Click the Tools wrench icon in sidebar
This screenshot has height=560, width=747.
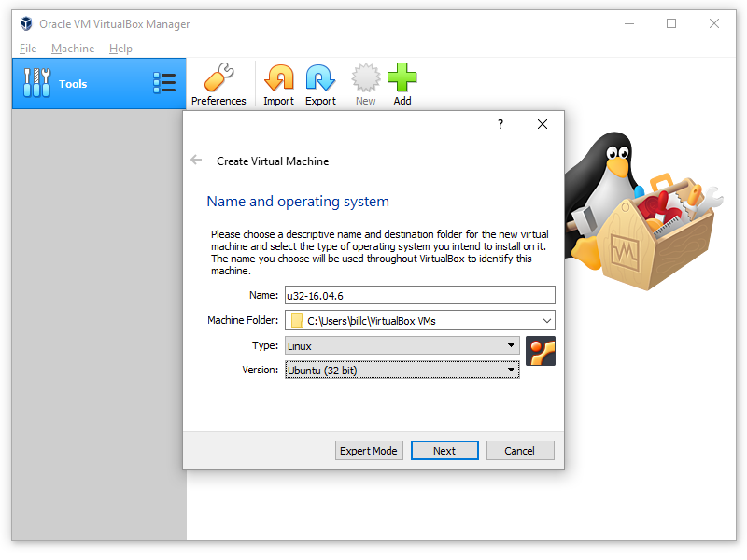[36, 83]
